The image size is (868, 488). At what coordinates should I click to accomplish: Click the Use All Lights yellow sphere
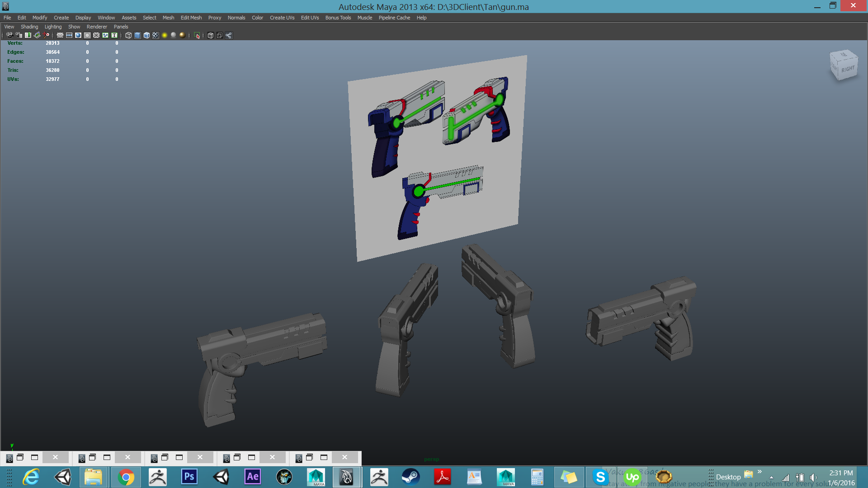(x=165, y=35)
